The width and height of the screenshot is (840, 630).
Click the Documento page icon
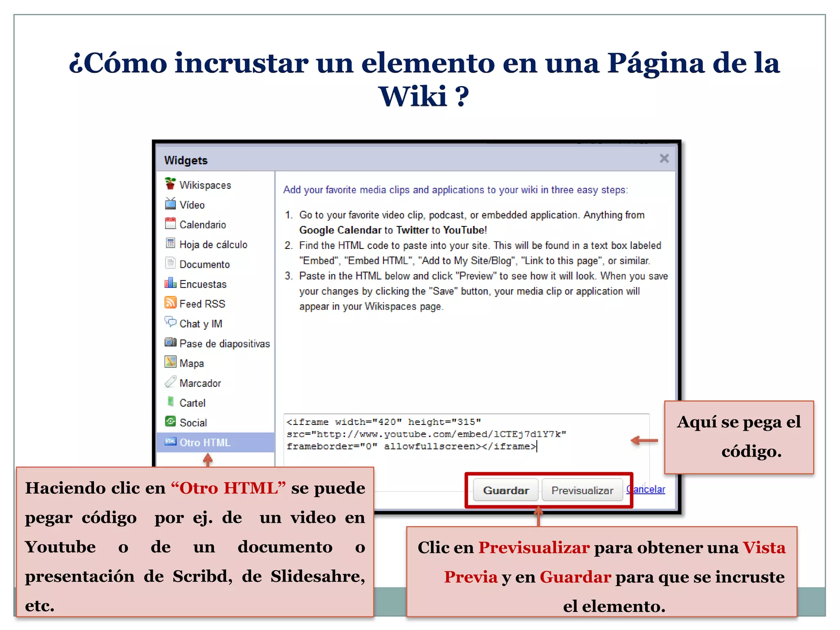tap(170, 263)
